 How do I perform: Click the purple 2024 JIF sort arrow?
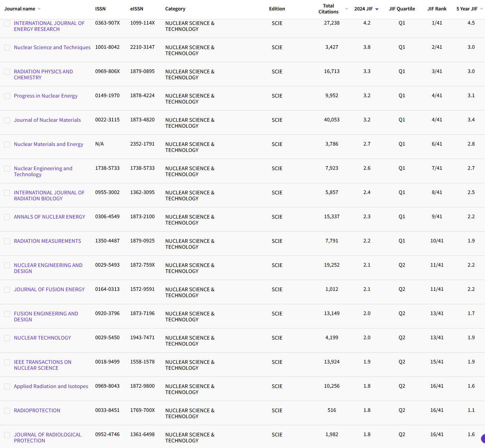377,9
